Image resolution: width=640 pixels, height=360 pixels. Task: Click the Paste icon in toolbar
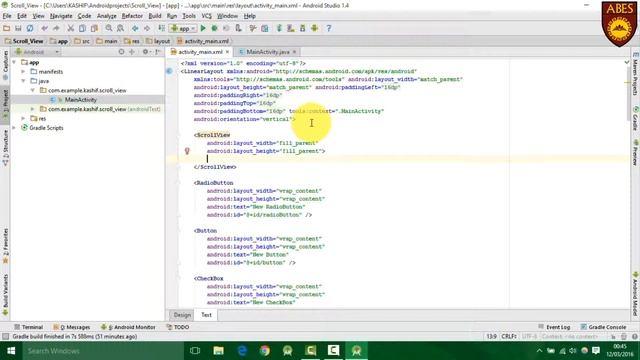point(94,28)
